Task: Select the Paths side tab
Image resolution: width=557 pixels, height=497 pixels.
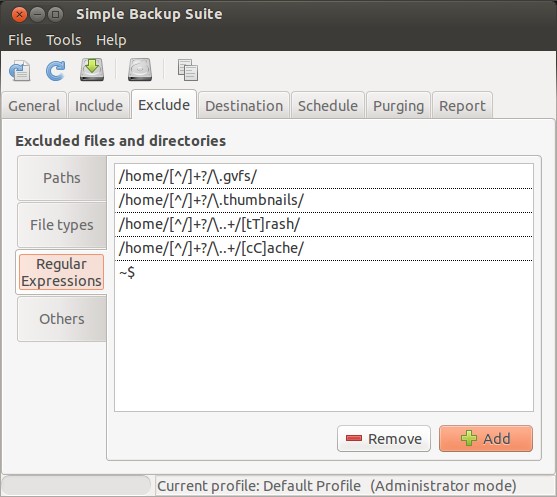Action: coord(62,178)
